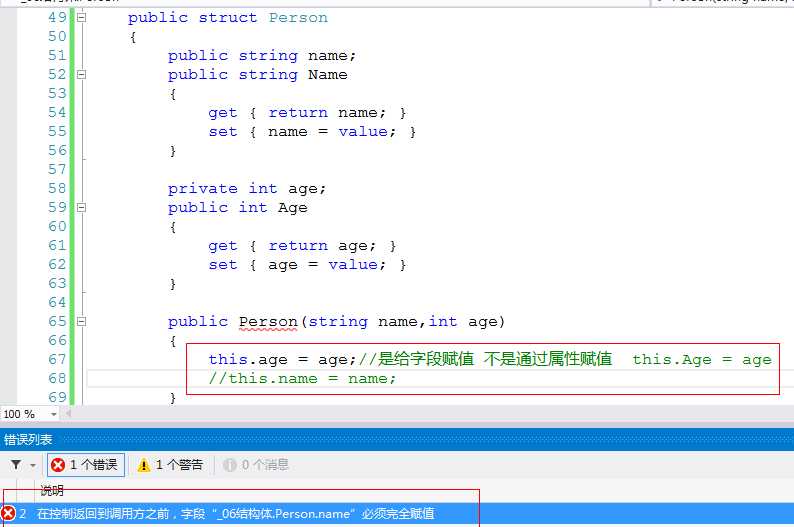Open the 100 % zoom dropdown
The image size is (794, 527).
53,414
